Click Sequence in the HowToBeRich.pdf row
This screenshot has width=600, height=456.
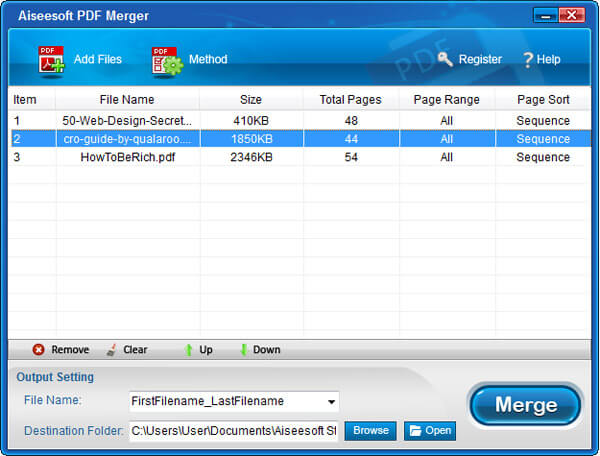tap(543, 157)
